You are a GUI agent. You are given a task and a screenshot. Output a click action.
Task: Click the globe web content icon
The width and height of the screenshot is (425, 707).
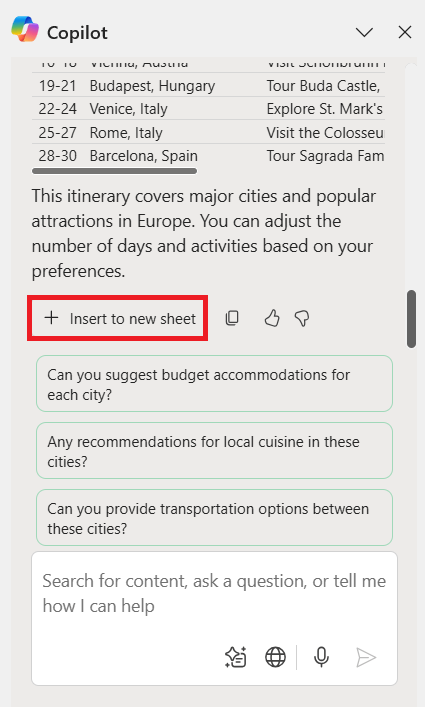tap(275, 657)
